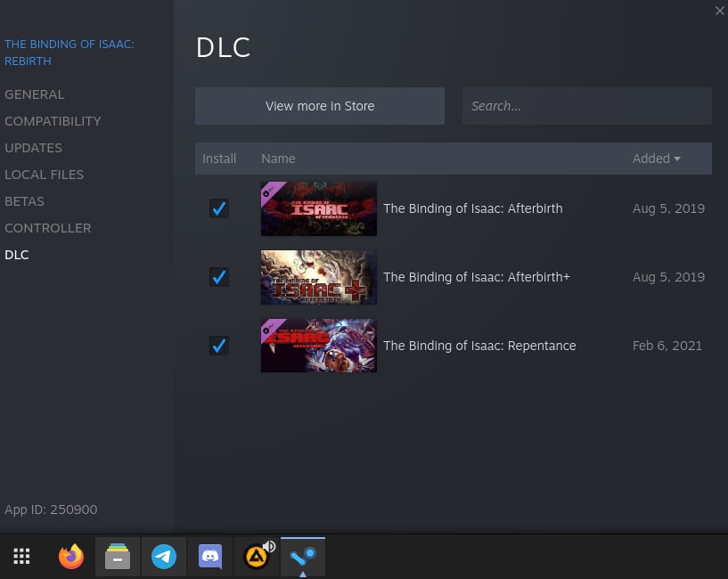Screen dimensions: 728x579
Task: Open the Controller section
Action: pos(48,228)
